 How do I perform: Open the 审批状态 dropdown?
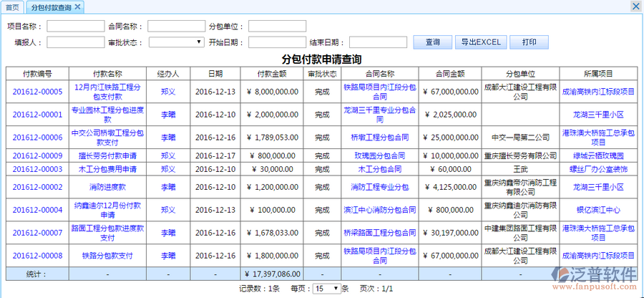pyautogui.click(x=176, y=42)
